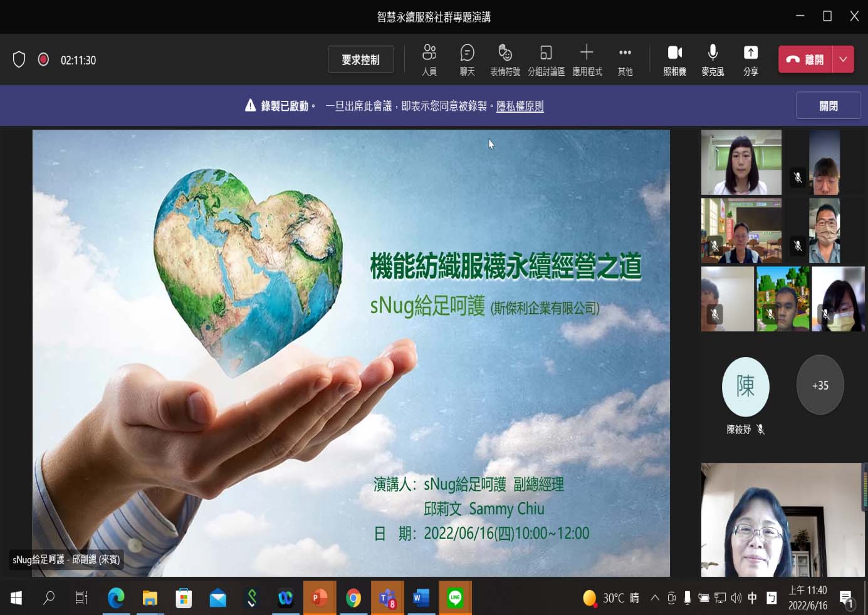Click the presenter label sNug給足呵護 - 邱副總
The height and width of the screenshot is (615, 868).
click(x=66, y=559)
